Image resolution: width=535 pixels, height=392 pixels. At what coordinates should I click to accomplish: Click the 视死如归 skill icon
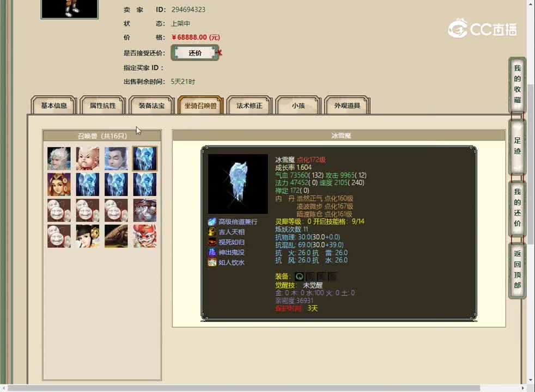pyautogui.click(x=212, y=242)
